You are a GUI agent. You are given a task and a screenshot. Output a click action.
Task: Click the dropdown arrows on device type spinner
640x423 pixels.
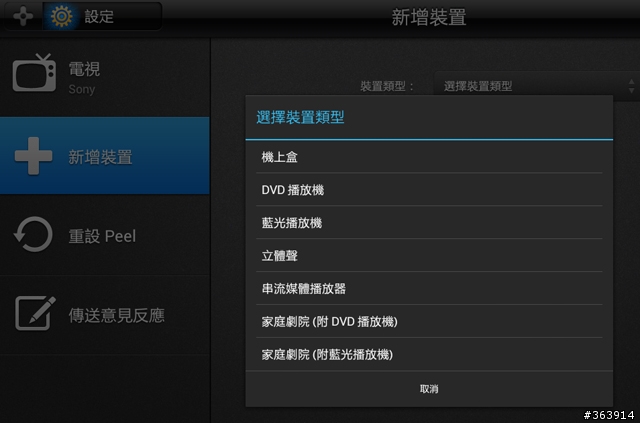631,86
